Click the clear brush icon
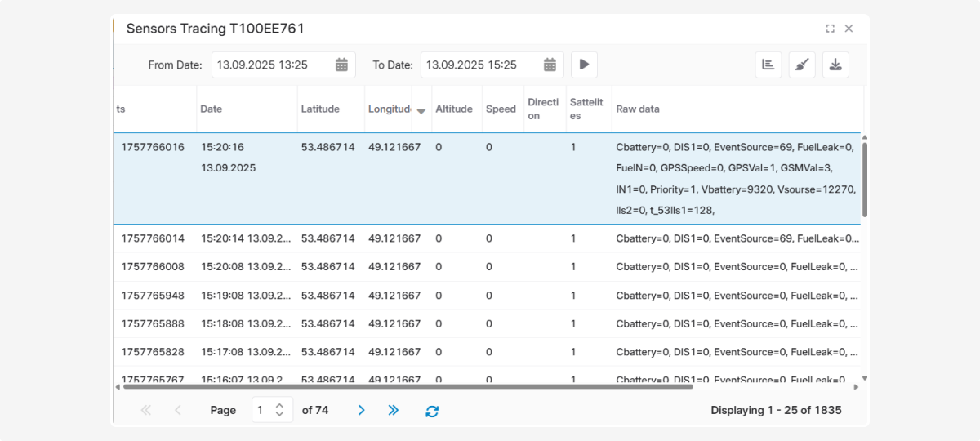980x441 pixels. pyautogui.click(x=802, y=65)
